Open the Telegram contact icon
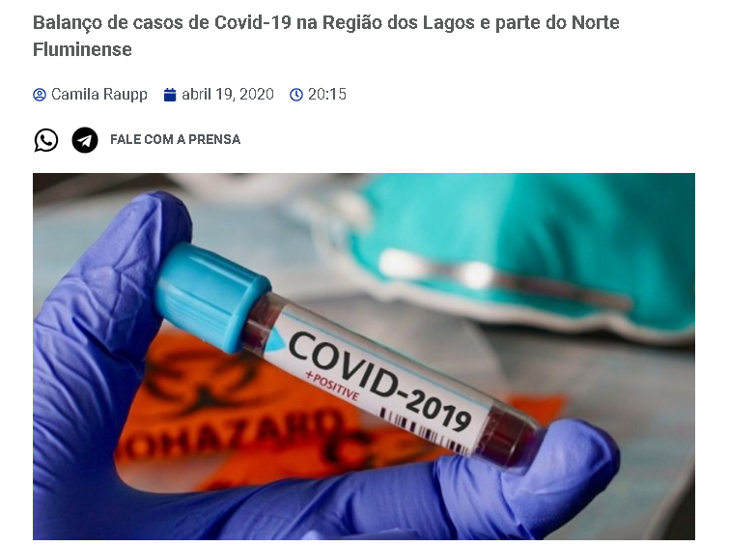The height and width of the screenshot is (546, 756). pos(85,140)
